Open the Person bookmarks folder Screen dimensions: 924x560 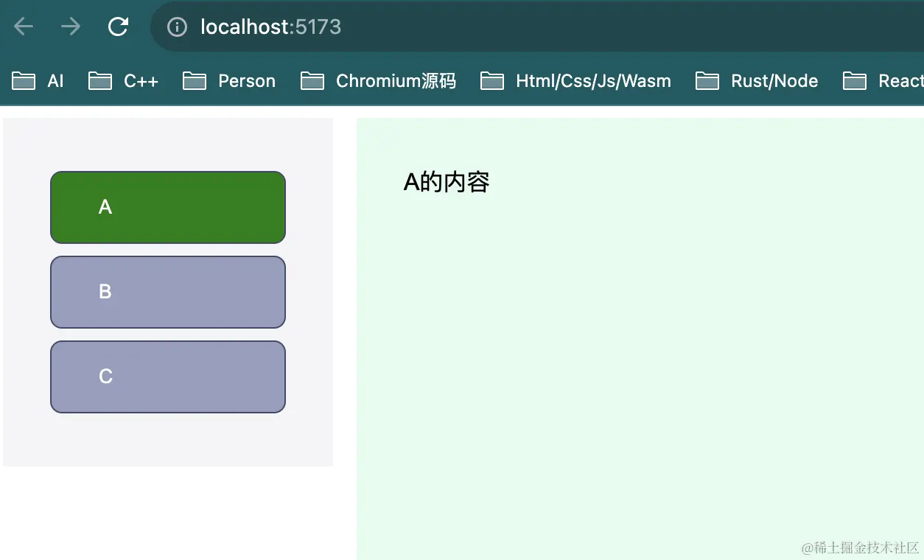tap(229, 81)
